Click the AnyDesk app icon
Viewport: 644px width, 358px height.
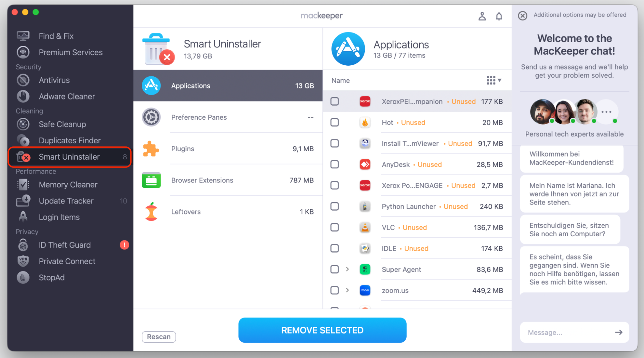tap(365, 164)
